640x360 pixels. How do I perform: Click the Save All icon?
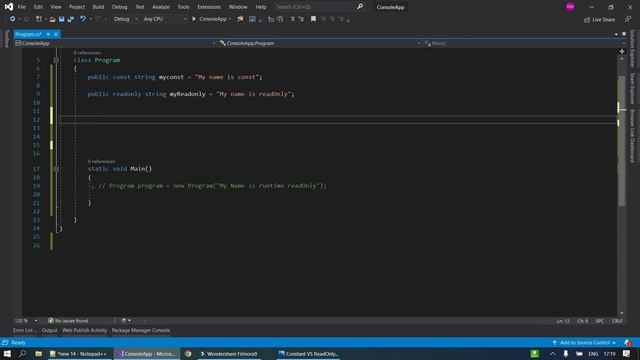[x=71, y=19]
